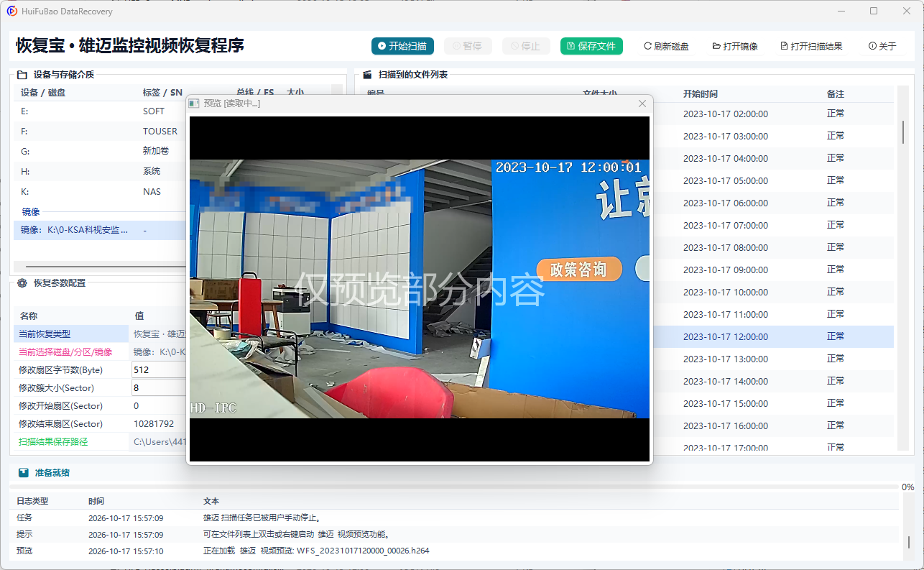Click the 备注 column header
This screenshot has width=924, height=570.
(836, 94)
